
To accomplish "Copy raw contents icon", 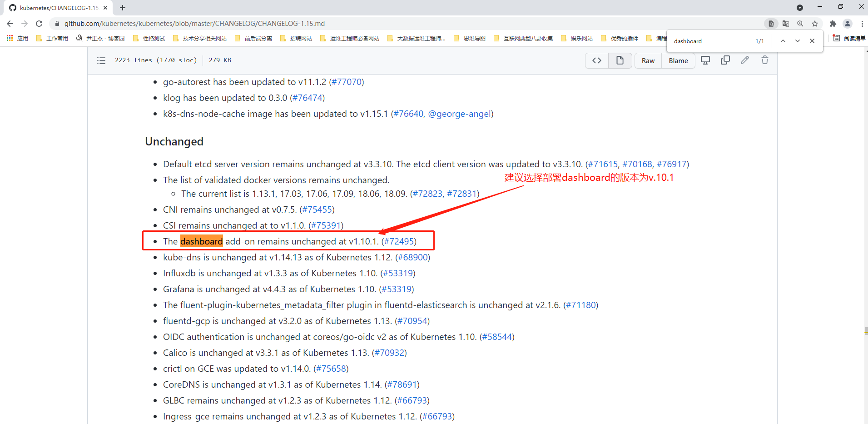I will click(725, 60).
